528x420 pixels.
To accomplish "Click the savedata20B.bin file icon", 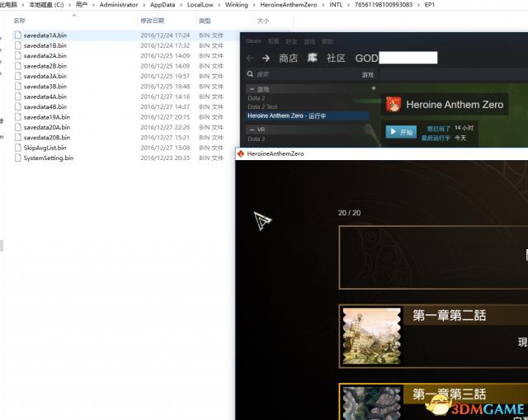I will coord(18,138).
